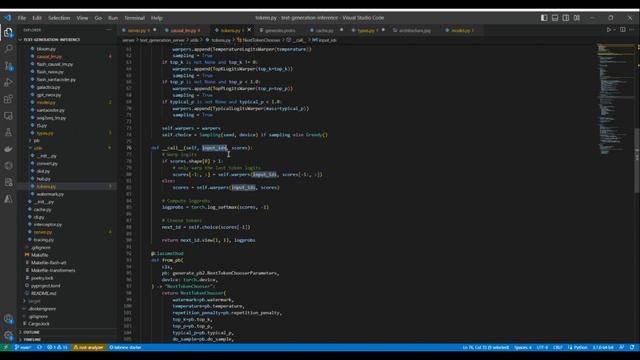
Task: Toggle the Primary Side Bar layout button
Action: (544, 18)
